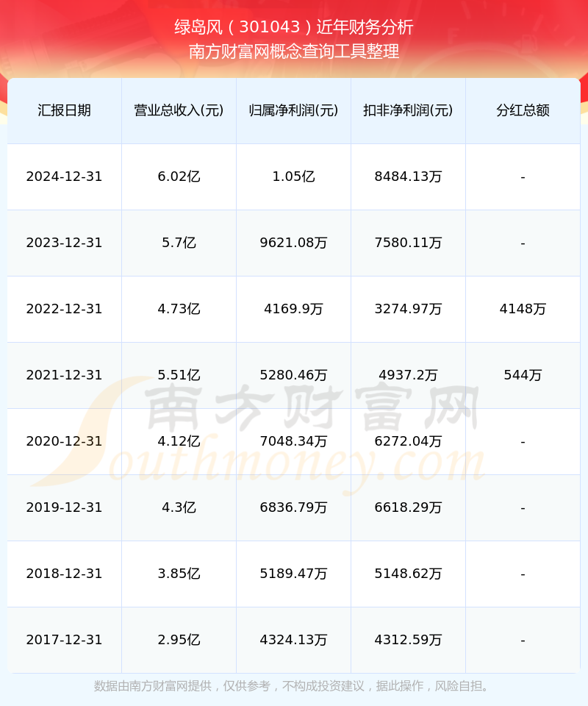Select the 4937.2万 cell
The image size is (588, 706).
408,375
